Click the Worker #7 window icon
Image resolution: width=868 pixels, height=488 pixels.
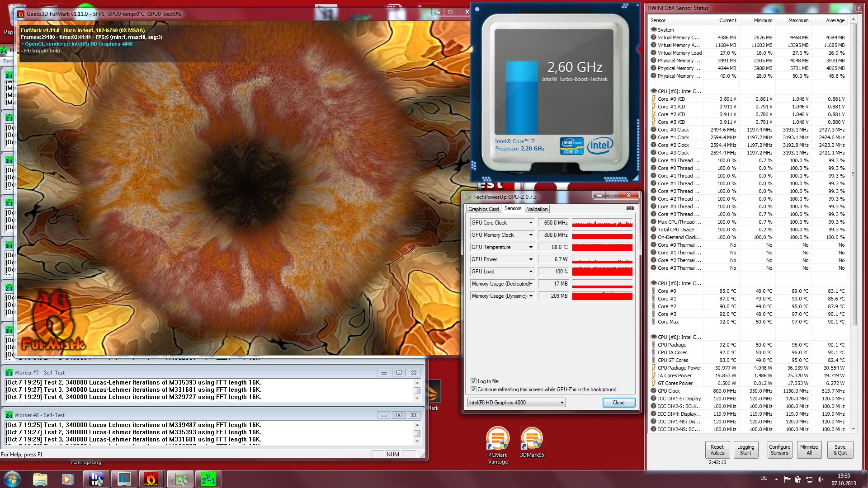9,373
